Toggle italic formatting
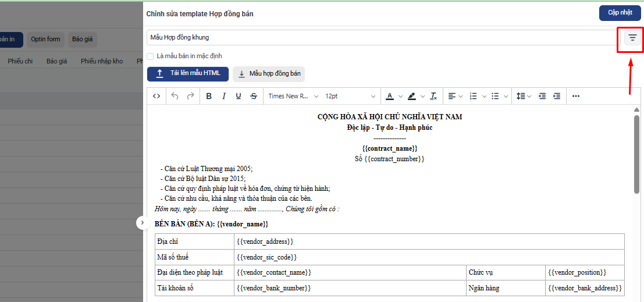644x302 pixels. pos(224,96)
